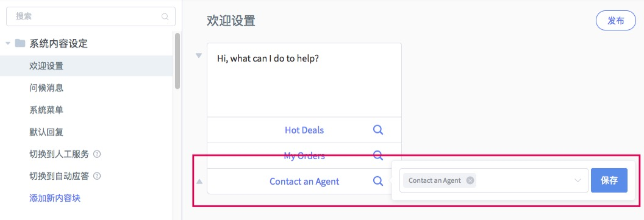Click the 保存 button
Image resolution: width=644 pixels, height=220 pixels.
pyautogui.click(x=609, y=180)
